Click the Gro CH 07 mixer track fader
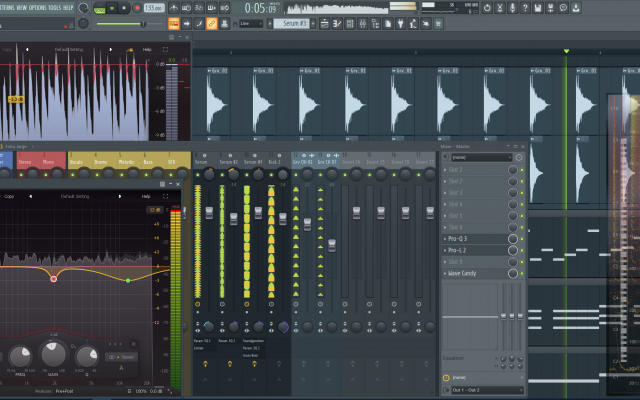The height and width of the screenshot is (400, 640). [x=332, y=245]
